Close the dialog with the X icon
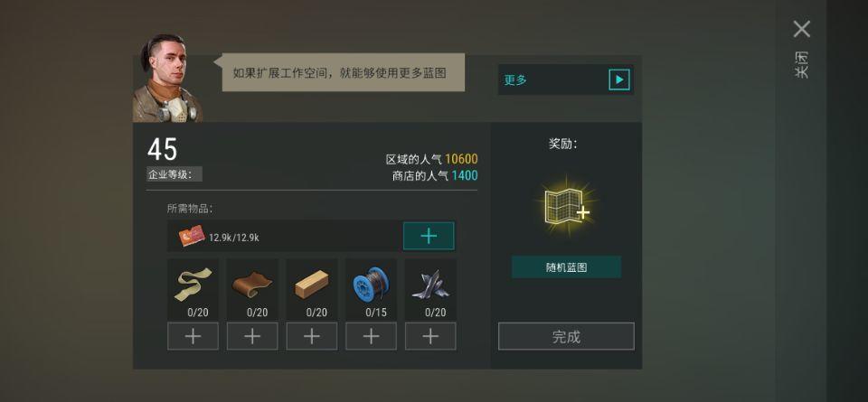 (802, 29)
